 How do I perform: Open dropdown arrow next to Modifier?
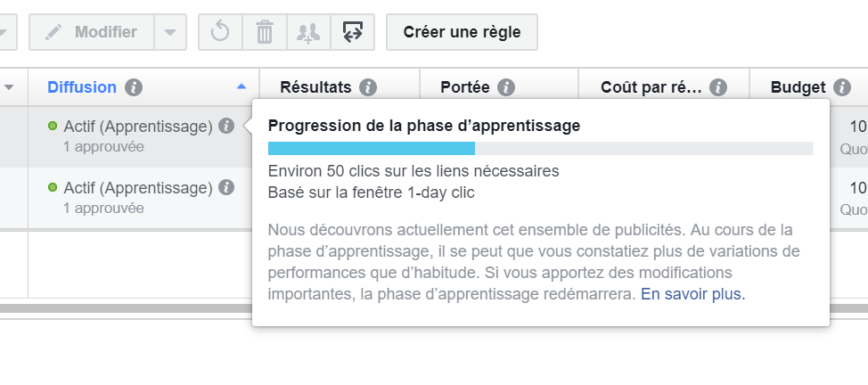(169, 32)
